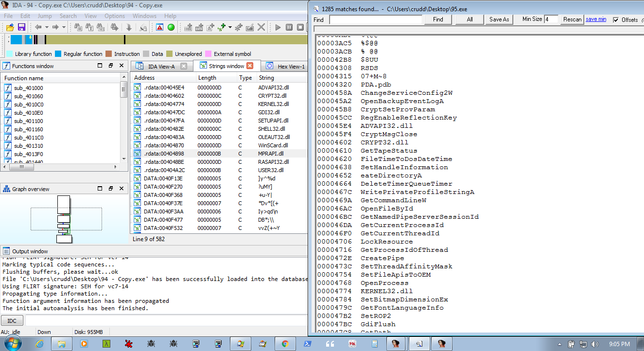The height and width of the screenshot is (351, 644).
Task: Click the save min link
Action: point(596,19)
